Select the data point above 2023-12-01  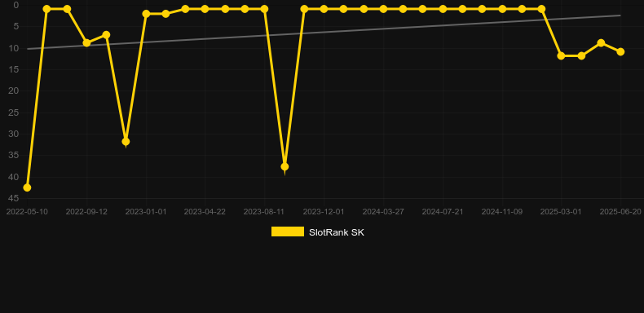[324, 9]
